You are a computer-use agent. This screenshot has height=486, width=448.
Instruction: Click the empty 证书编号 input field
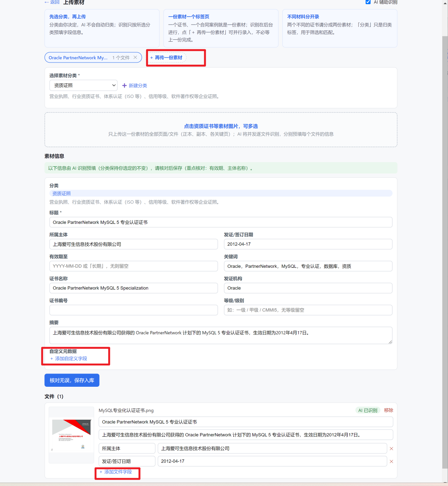[133, 310]
